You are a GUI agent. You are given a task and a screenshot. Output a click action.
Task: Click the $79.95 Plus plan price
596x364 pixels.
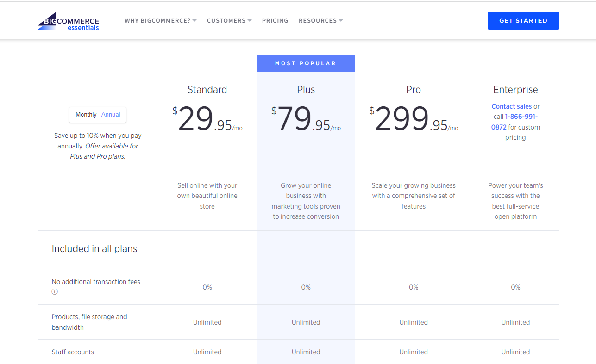pyautogui.click(x=306, y=119)
